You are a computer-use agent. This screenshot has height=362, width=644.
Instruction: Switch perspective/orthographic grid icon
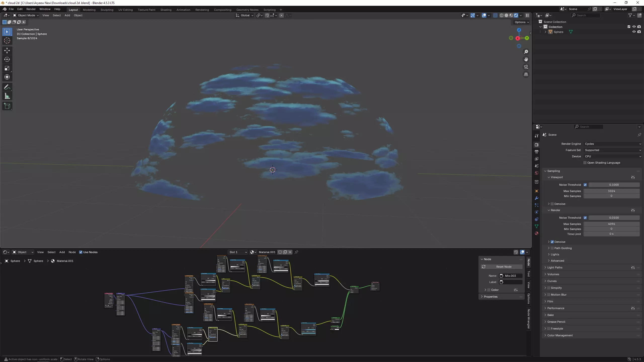pos(526,74)
